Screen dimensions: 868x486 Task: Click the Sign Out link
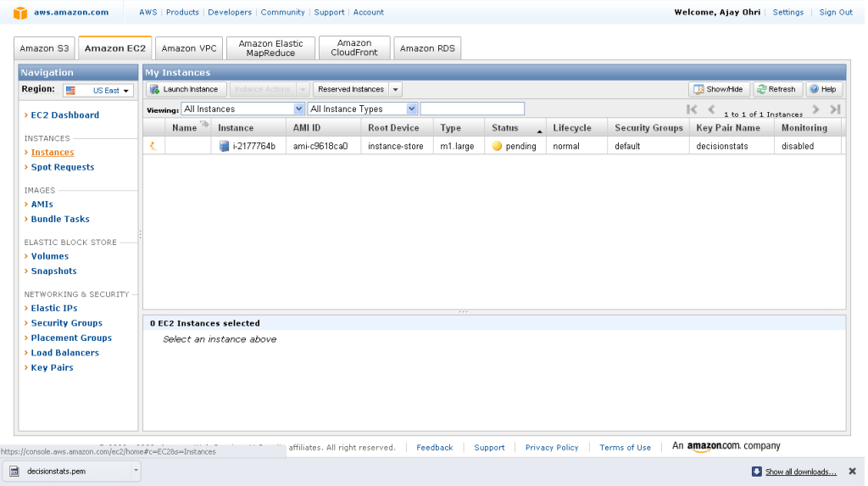click(x=835, y=13)
